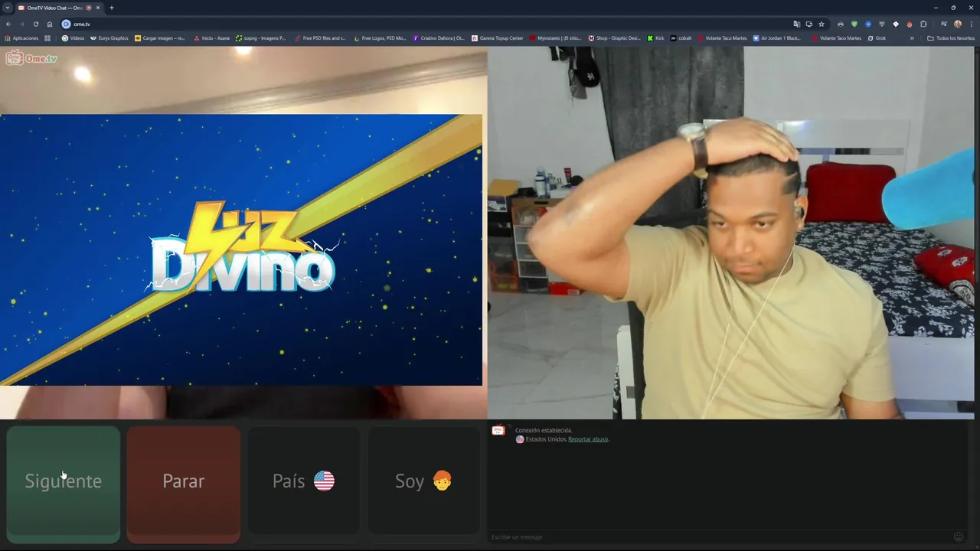
Task: Go back with browser back arrow
Action: tap(8, 24)
